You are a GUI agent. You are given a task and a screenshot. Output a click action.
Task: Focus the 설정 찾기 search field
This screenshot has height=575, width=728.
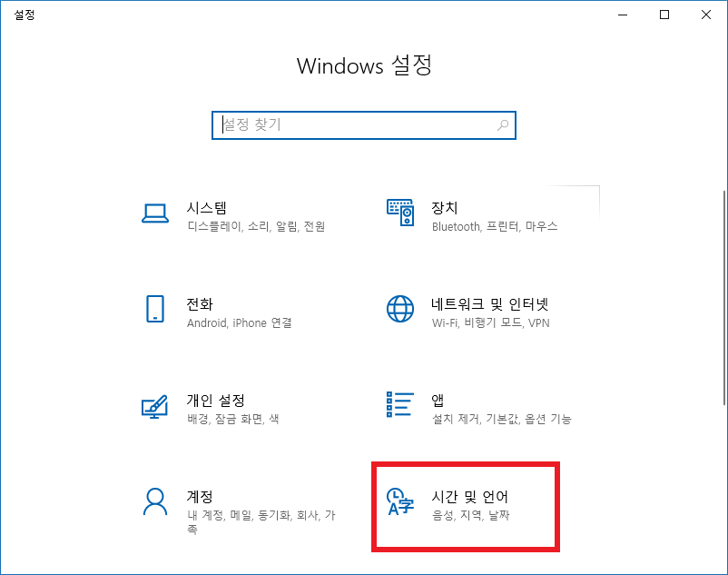click(364, 125)
